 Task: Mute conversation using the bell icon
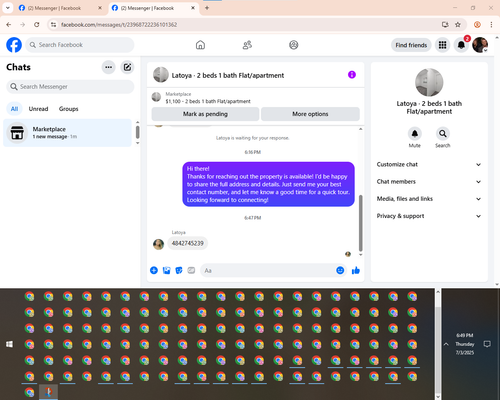click(415, 134)
